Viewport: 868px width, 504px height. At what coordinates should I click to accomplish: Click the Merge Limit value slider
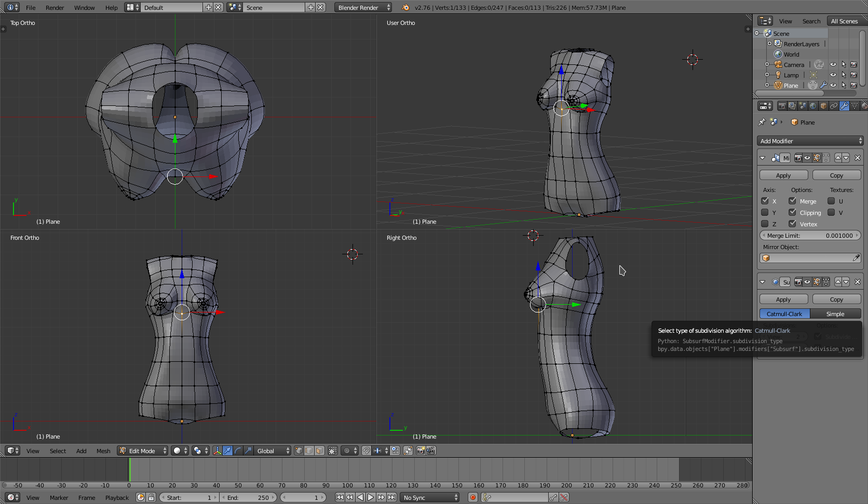coord(810,236)
